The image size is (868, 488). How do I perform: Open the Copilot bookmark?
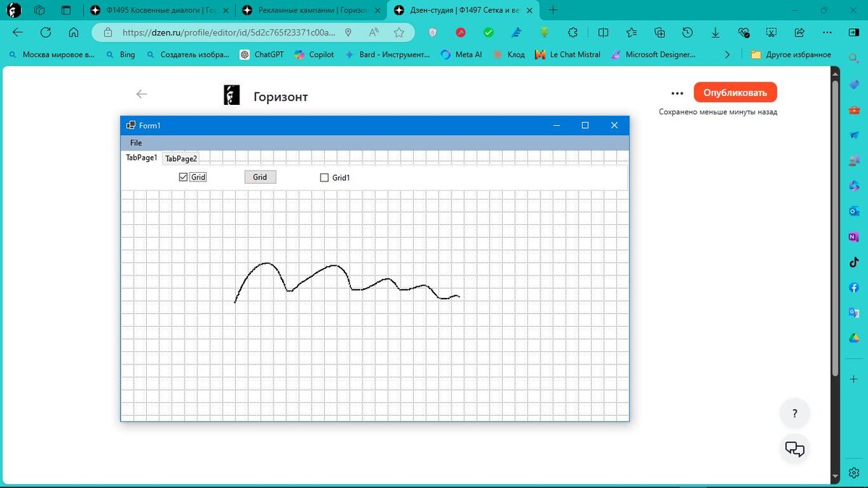[x=314, y=54]
